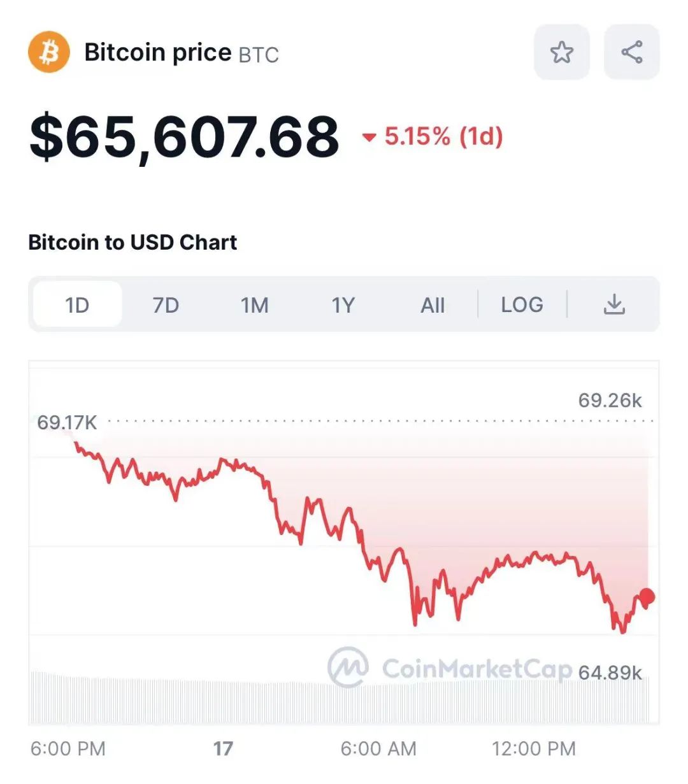Select the 1D timeframe tab
The height and width of the screenshot is (784, 688).
point(77,304)
